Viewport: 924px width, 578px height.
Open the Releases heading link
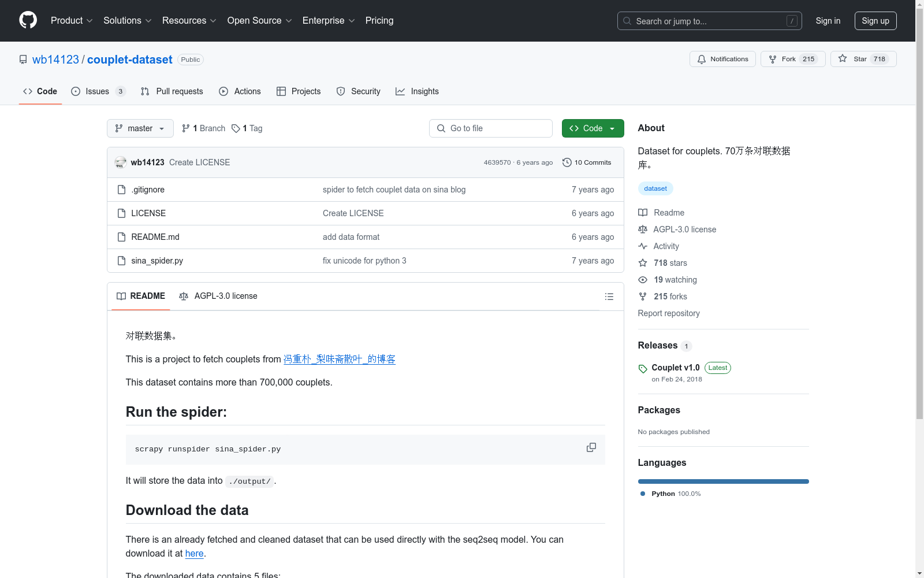658,345
